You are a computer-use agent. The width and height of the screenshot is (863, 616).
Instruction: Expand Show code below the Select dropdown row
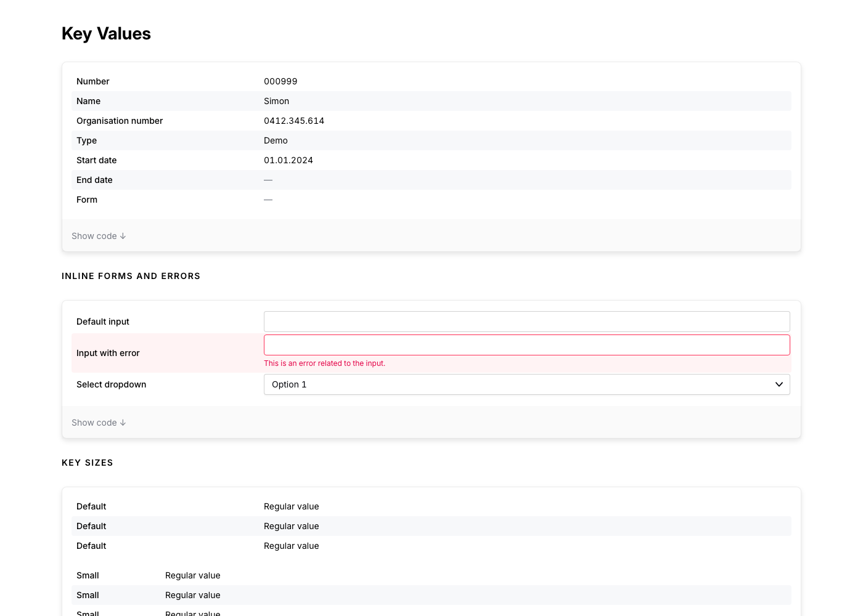pos(99,423)
